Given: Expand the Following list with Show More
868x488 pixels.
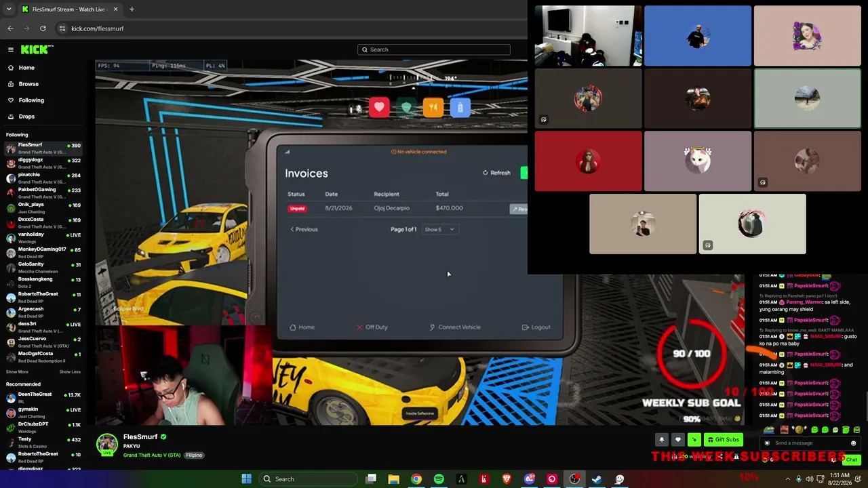Looking at the screenshot, I should tap(17, 371).
